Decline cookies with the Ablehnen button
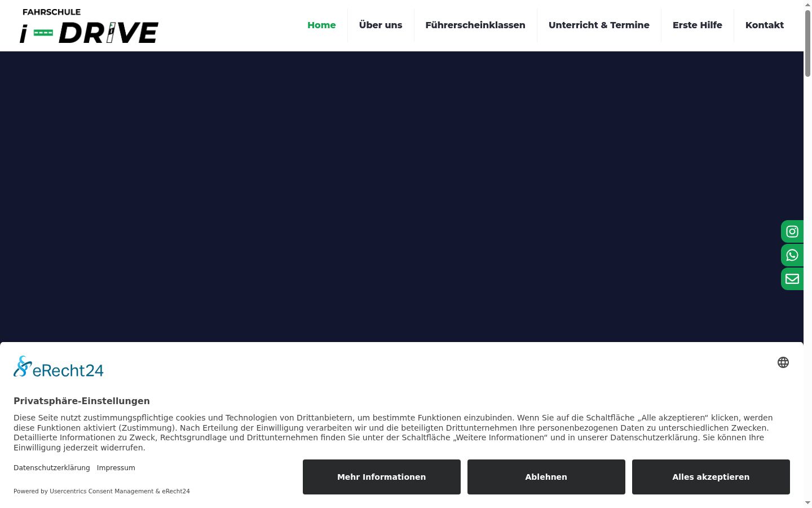The image size is (812, 508). [x=546, y=477]
